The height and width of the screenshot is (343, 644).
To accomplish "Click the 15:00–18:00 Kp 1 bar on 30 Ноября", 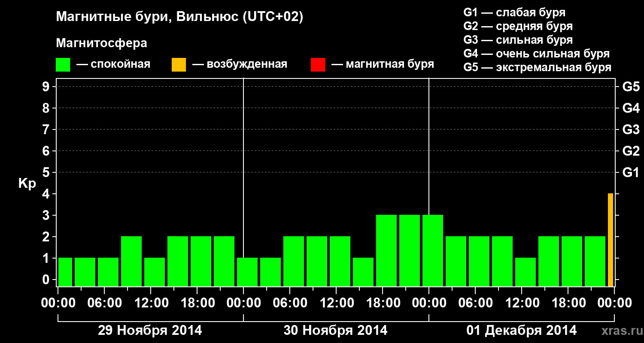I will 363,272.
